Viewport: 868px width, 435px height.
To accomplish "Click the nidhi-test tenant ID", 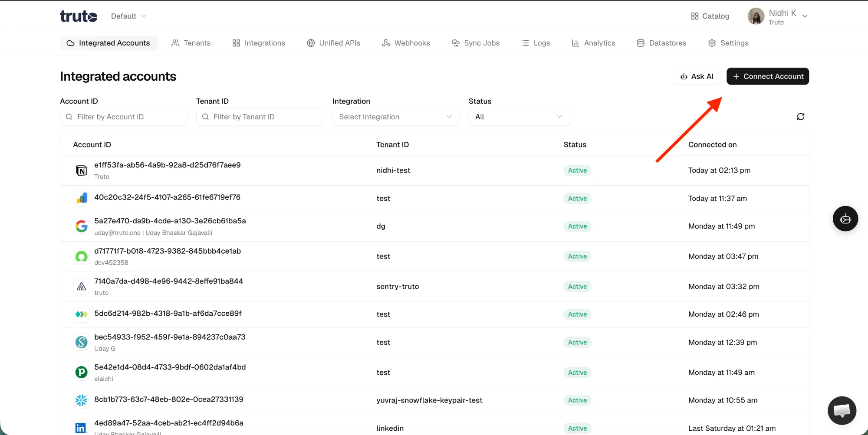I will point(393,170).
